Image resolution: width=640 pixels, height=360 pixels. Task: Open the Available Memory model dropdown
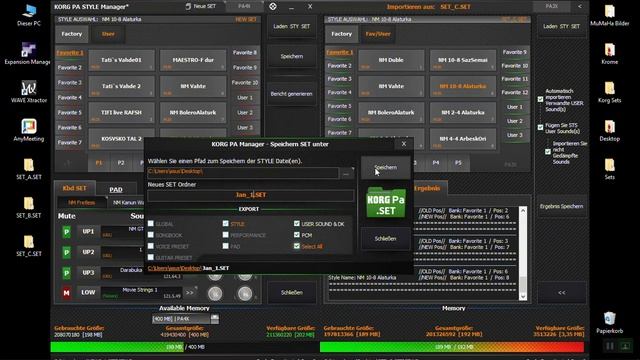coord(214,318)
